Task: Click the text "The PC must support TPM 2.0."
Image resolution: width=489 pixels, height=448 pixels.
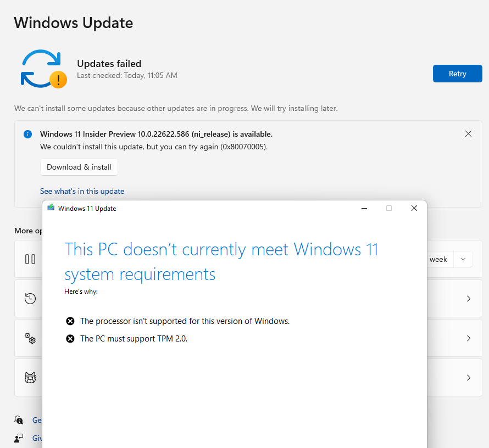Action: [x=134, y=339]
